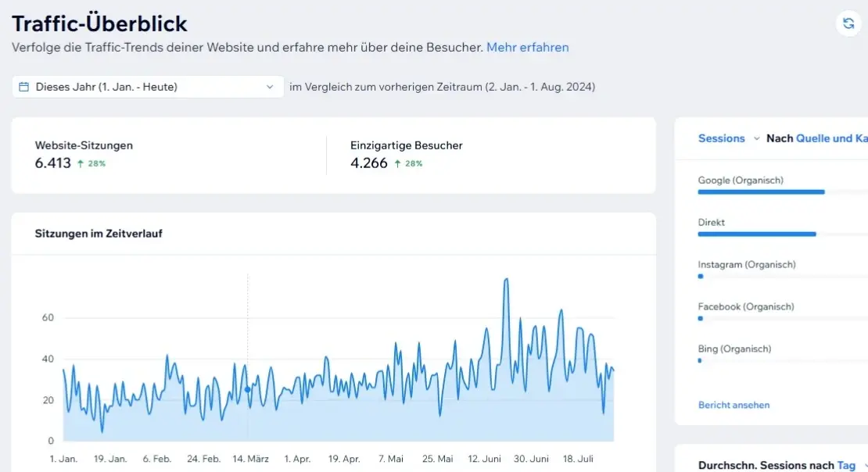This screenshot has height=472, width=868.
Task: Click the Einzigartige Besucher value 4.266
Action: (368, 163)
